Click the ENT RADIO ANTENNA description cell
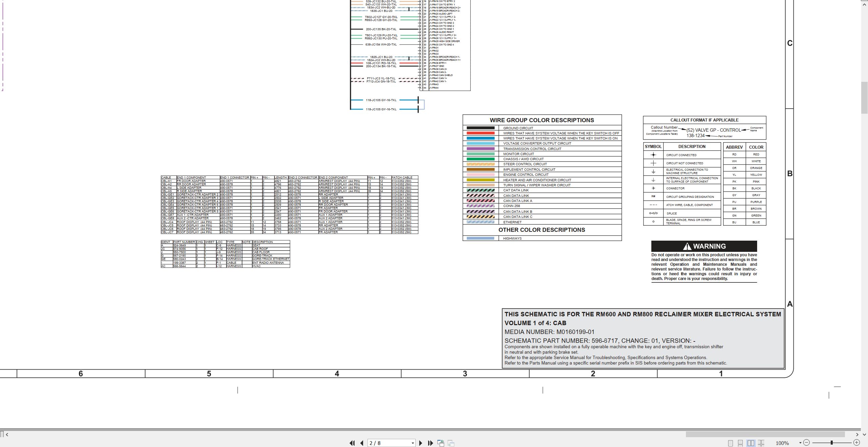This screenshot has height=447, width=868. pyautogui.click(x=271, y=263)
